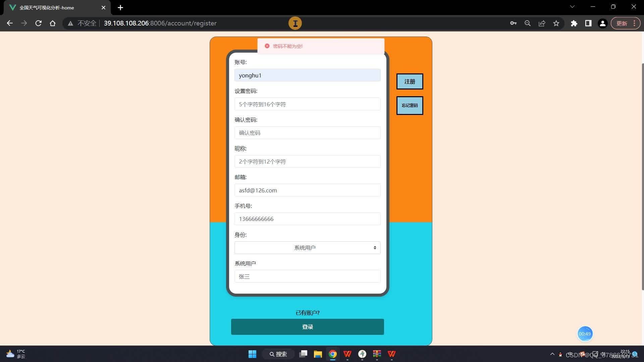The height and width of the screenshot is (362, 644).
Task: Share this page via share icon
Action: tap(542, 23)
